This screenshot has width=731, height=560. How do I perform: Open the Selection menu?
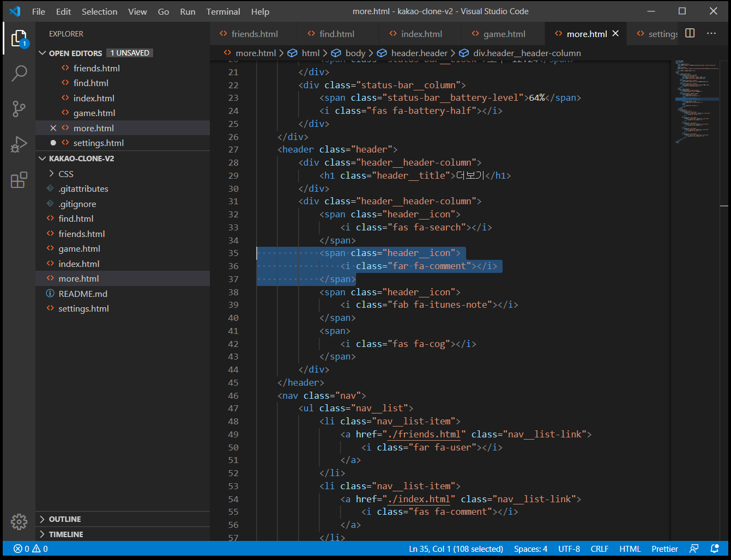99,11
